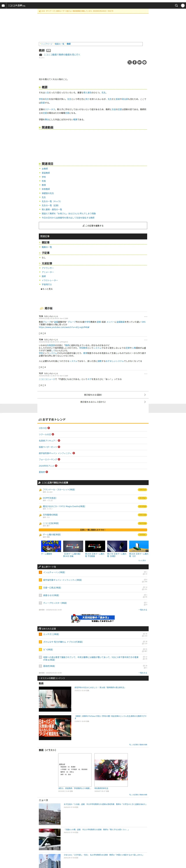
Task: Open 森亜るるか[単語] ranking entry
Action: [x=51, y=595]
